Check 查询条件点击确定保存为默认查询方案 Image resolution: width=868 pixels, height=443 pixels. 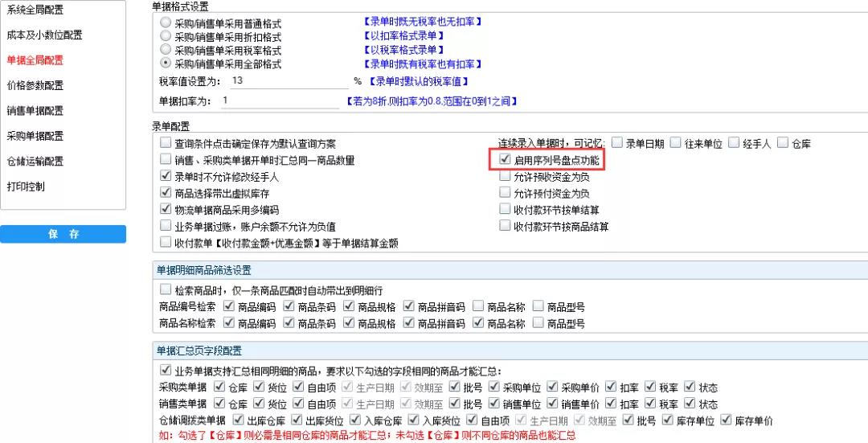coord(166,143)
